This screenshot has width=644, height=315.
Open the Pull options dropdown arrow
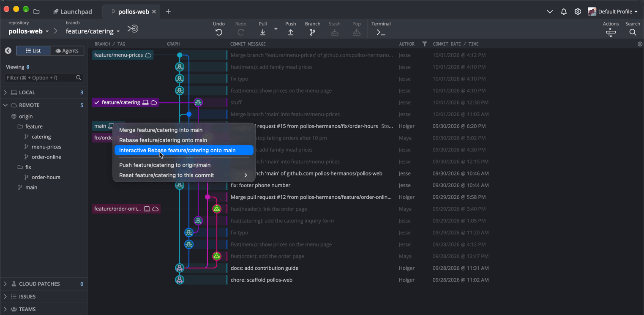276,29
